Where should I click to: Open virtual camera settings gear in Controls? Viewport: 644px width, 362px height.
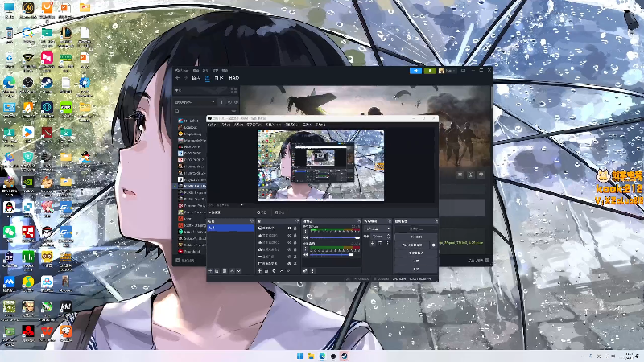click(433, 245)
